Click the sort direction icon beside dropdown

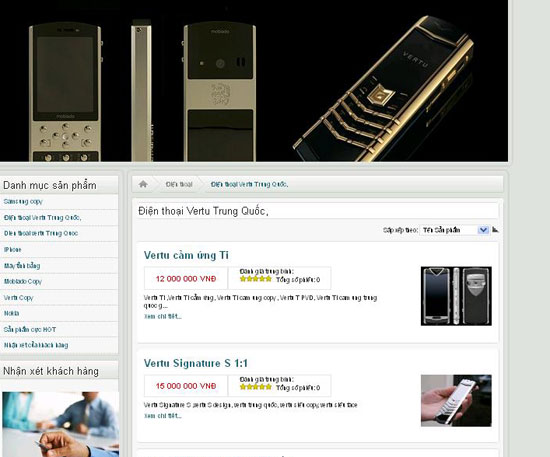coord(495,230)
